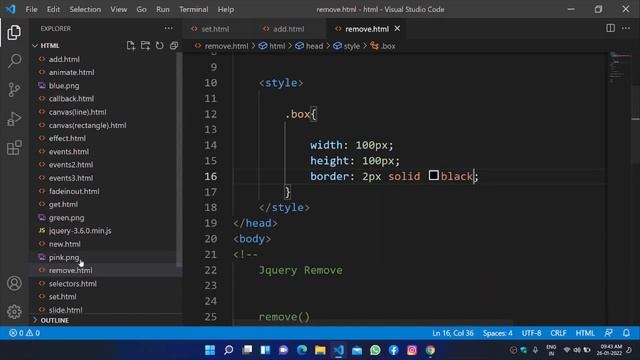
Task: Open green.png in Explorer
Action: pyautogui.click(x=67, y=218)
